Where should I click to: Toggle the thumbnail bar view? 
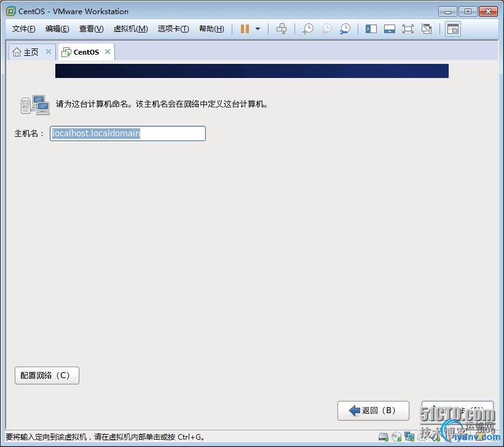click(390, 29)
